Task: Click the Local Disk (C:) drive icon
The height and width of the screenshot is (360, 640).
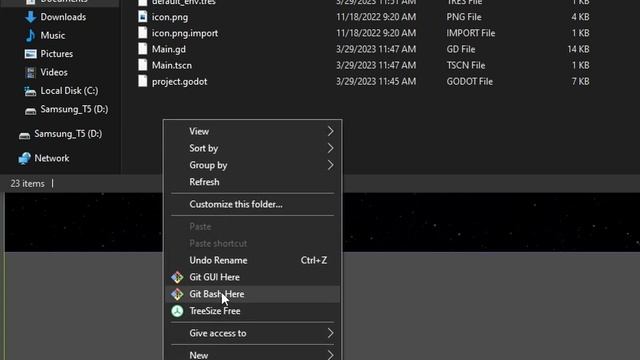Action: (30, 91)
